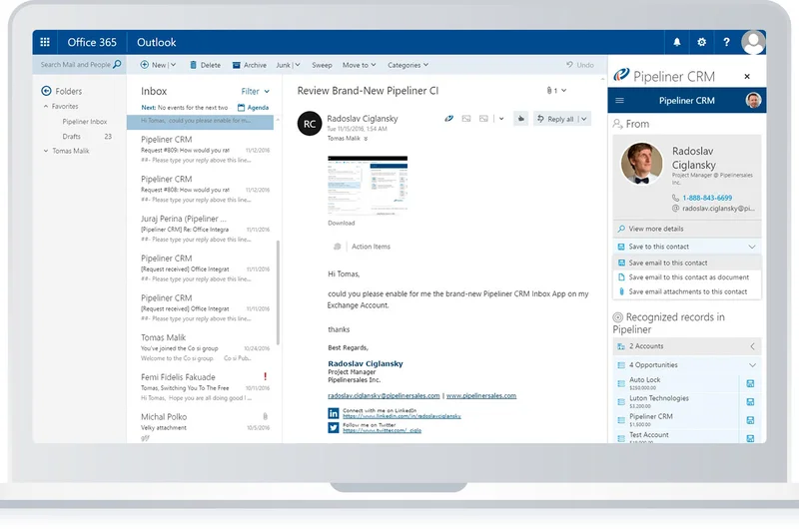Close the Pipeliner CRM pane
799x532 pixels.
pos(747,77)
